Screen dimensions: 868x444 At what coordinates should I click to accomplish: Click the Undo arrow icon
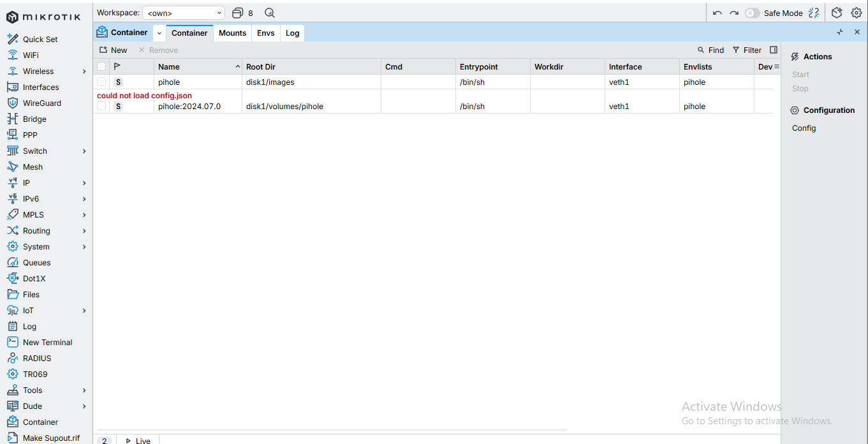coord(717,13)
